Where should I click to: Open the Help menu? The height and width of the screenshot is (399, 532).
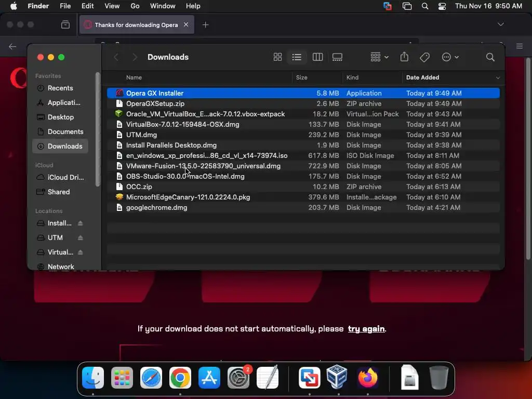point(193,6)
